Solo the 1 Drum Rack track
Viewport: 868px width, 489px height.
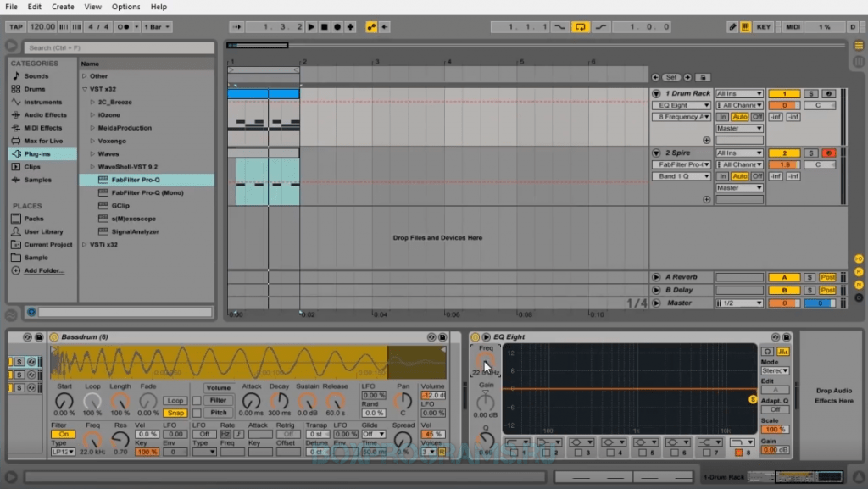[810, 94]
